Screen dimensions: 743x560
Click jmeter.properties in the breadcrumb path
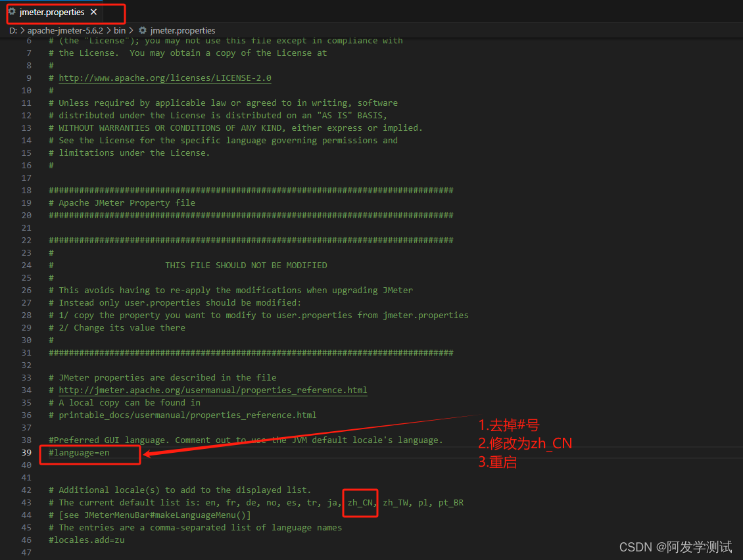pyautogui.click(x=182, y=30)
